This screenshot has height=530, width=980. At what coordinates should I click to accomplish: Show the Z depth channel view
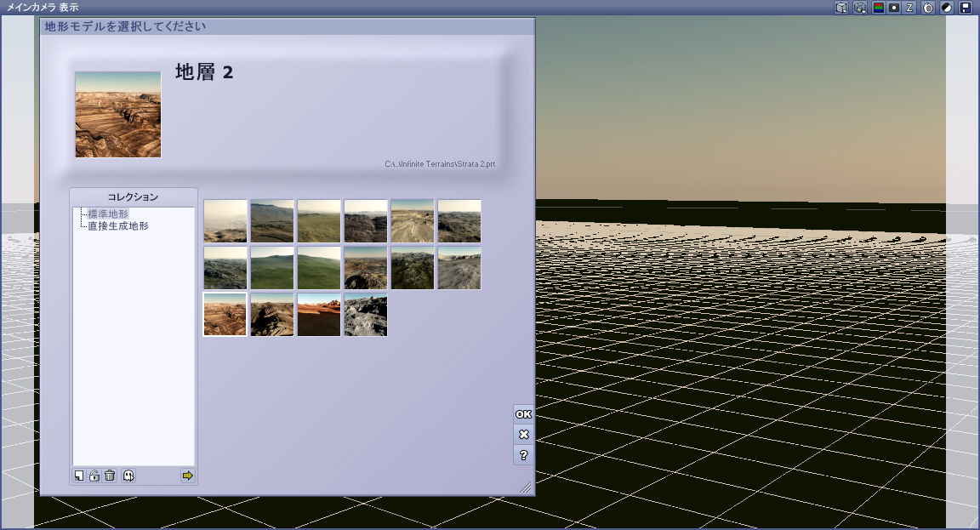tap(909, 8)
